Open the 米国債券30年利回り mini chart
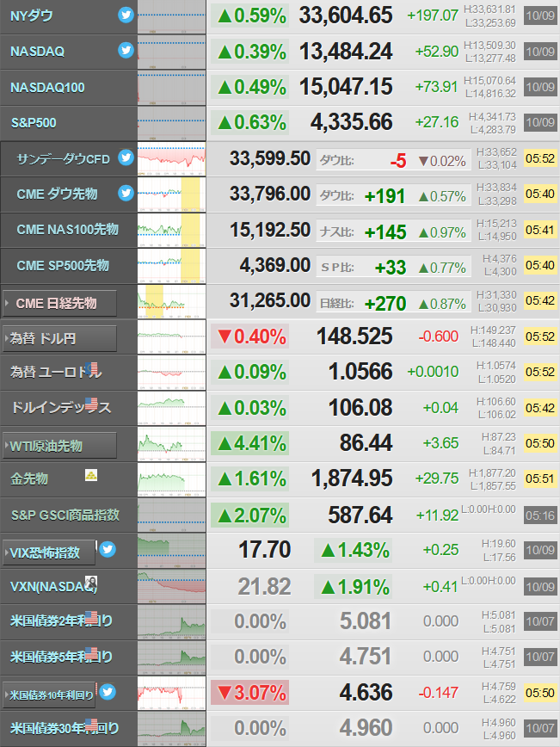Screen dimensions: 560x747 pos(171,729)
